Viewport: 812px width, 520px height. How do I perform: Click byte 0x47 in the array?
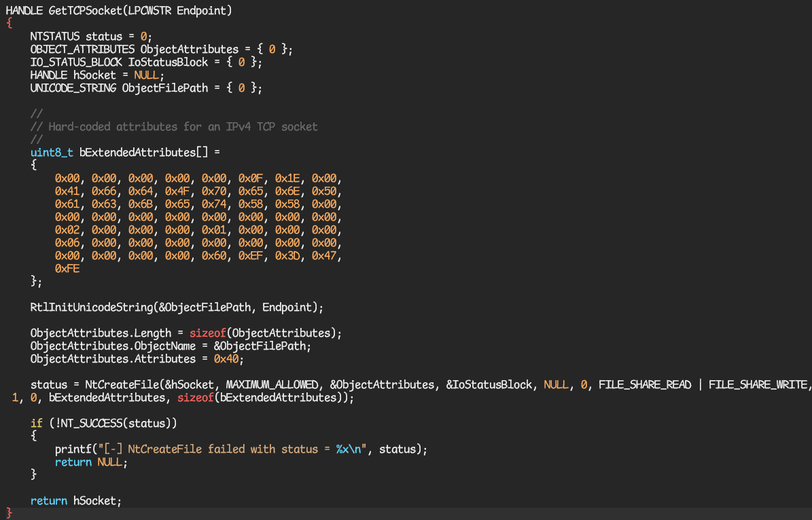pos(324,256)
